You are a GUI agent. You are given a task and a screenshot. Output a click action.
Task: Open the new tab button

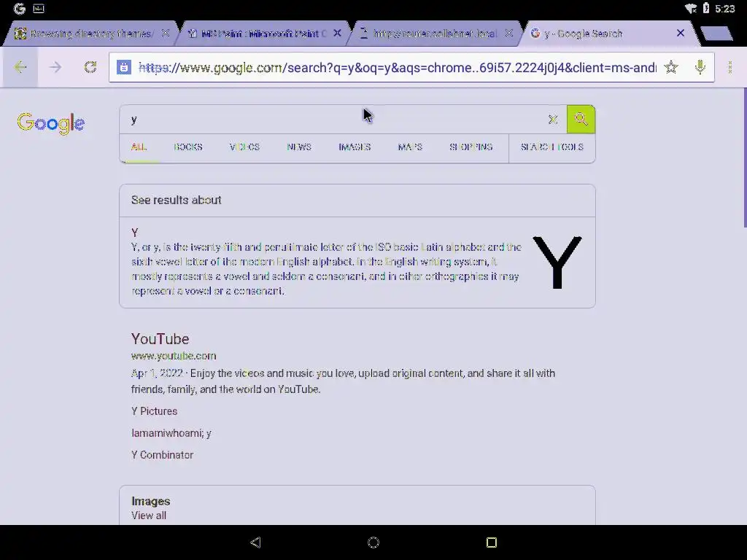click(716, 34)
